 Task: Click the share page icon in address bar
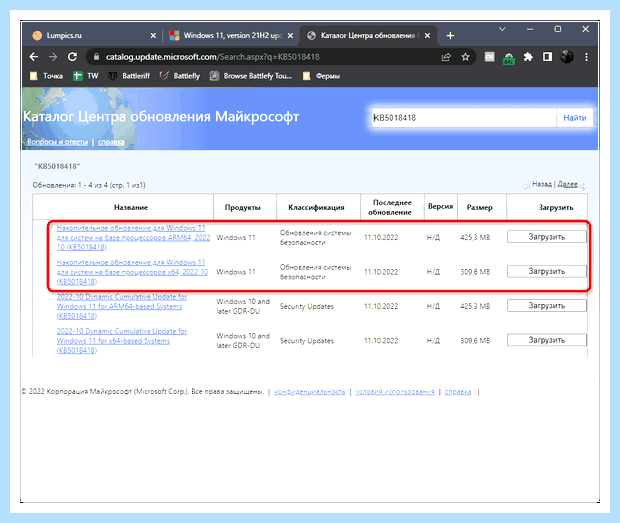(x=446, y=57)
